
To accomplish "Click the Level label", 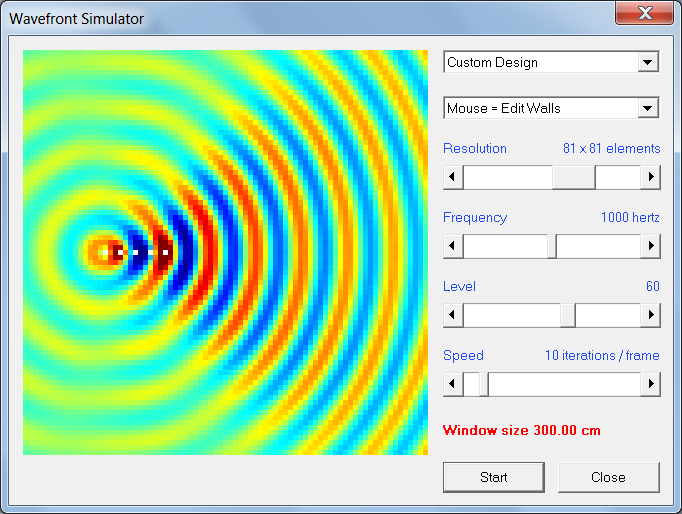I will pyautogui.click(x=459, y=286).
